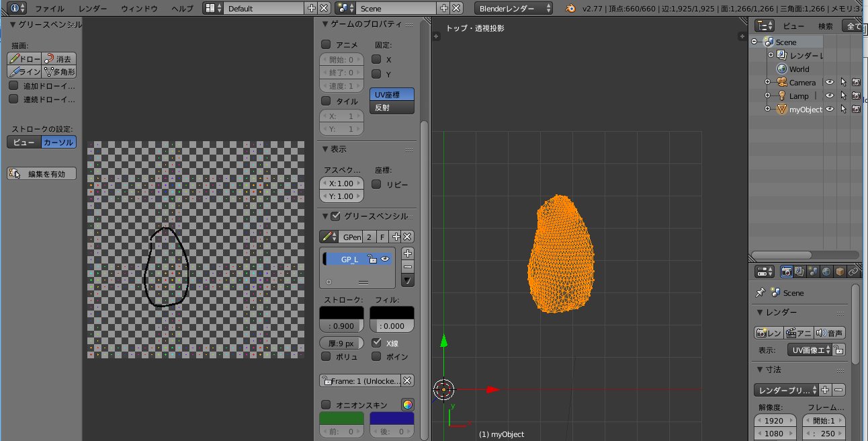Add a new grease pencil datablock
The image size is (868, 441).
coord(396,237)
